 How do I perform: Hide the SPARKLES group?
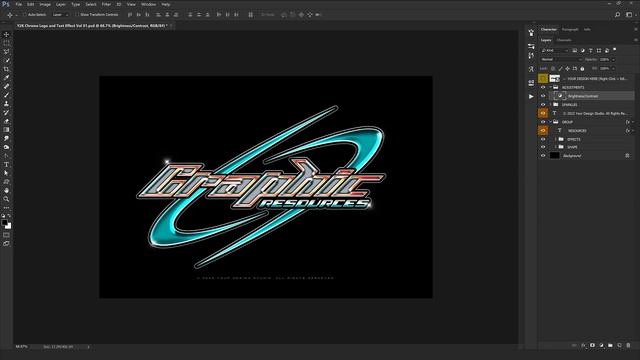pos(543,104)
